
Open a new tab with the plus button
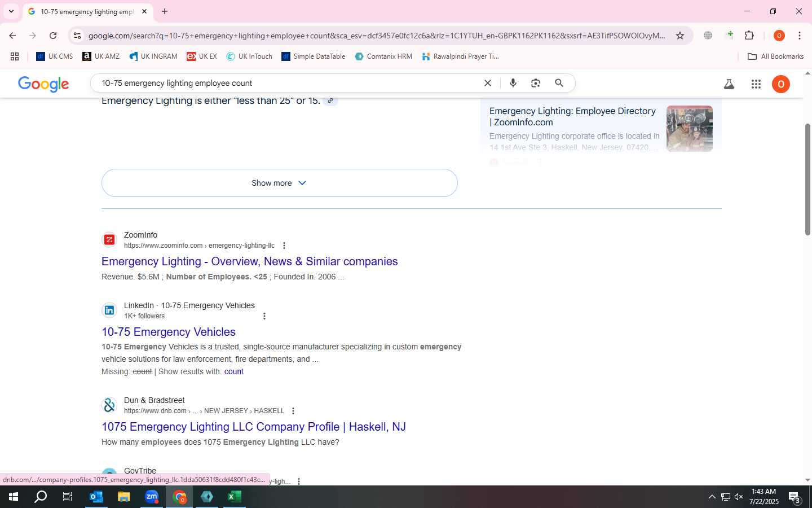165,11
